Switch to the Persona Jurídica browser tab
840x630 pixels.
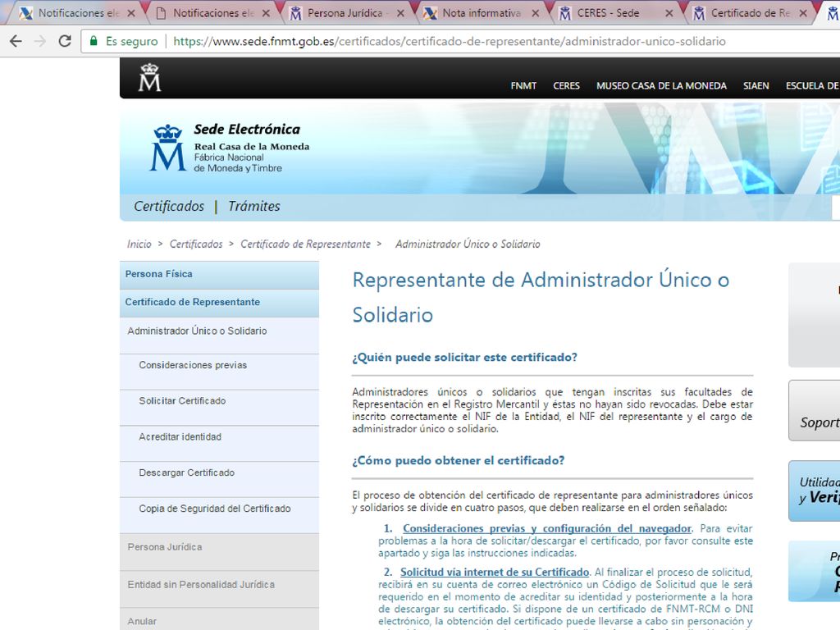coord(345,13)
